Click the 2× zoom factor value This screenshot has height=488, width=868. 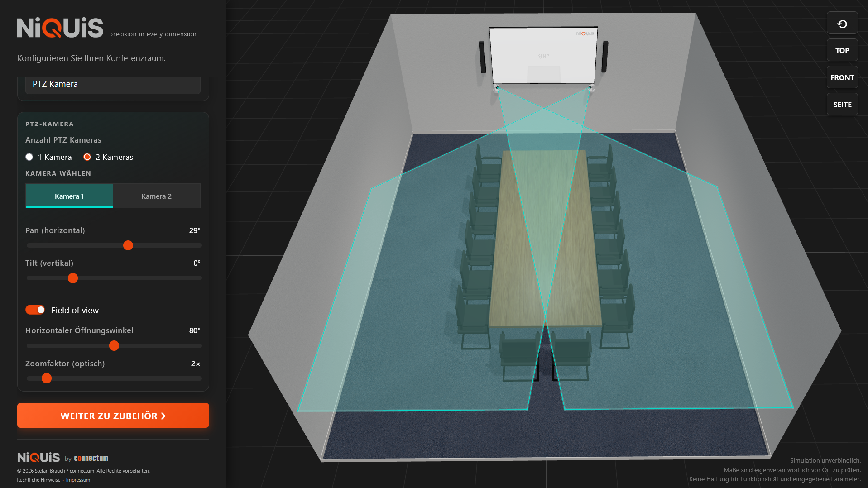(x=196, y=364)
